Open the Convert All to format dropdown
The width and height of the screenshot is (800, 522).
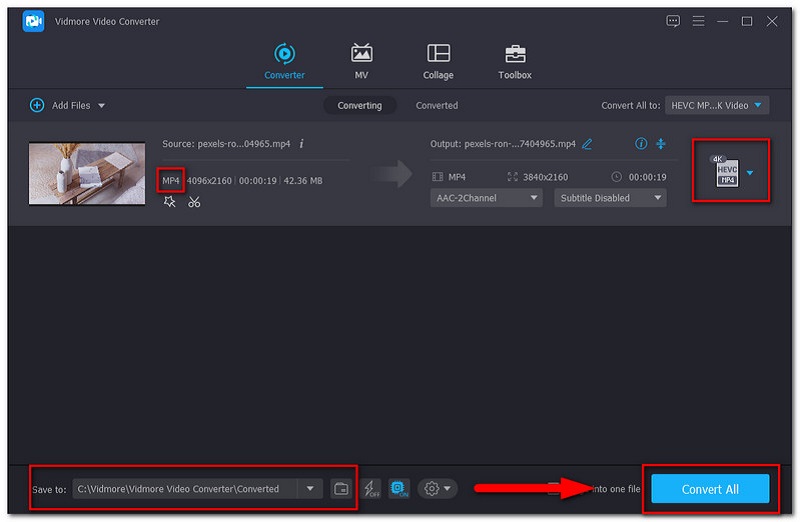716,105
